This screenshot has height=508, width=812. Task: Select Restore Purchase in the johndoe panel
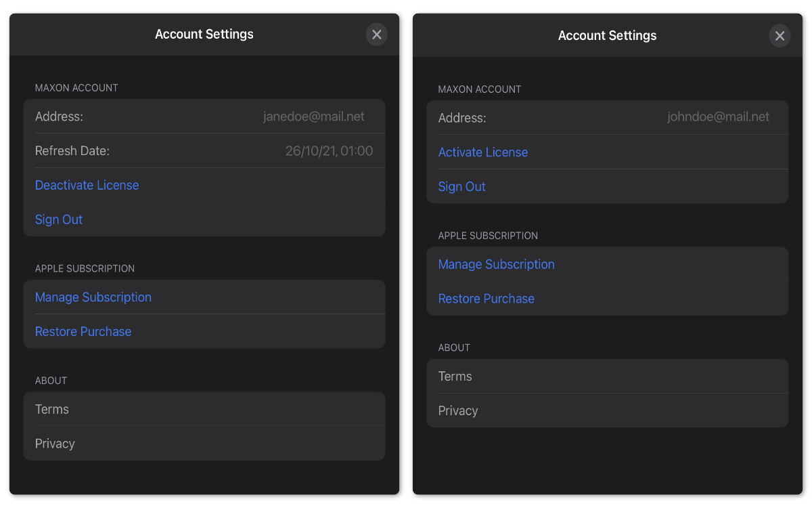(x=487, y=299)
